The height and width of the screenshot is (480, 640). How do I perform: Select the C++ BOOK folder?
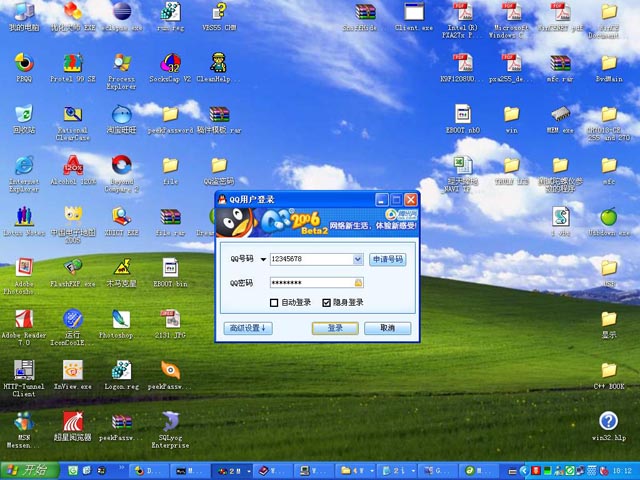point(609,370)
